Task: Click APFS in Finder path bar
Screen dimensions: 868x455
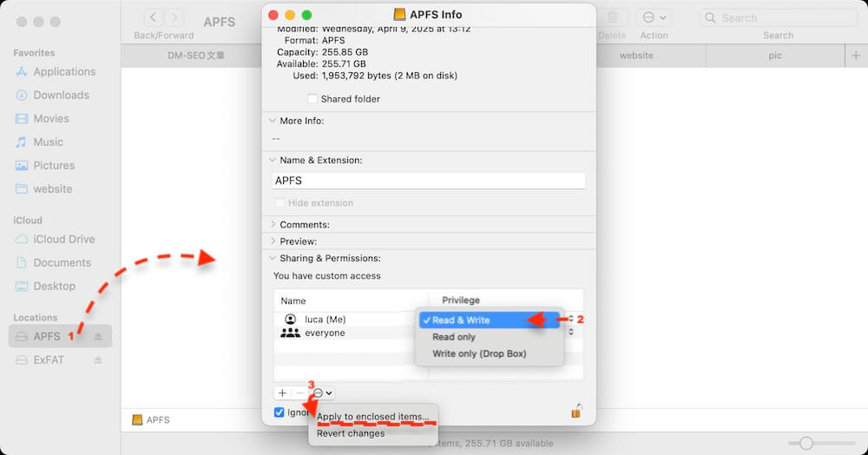Action: point(151,420)
